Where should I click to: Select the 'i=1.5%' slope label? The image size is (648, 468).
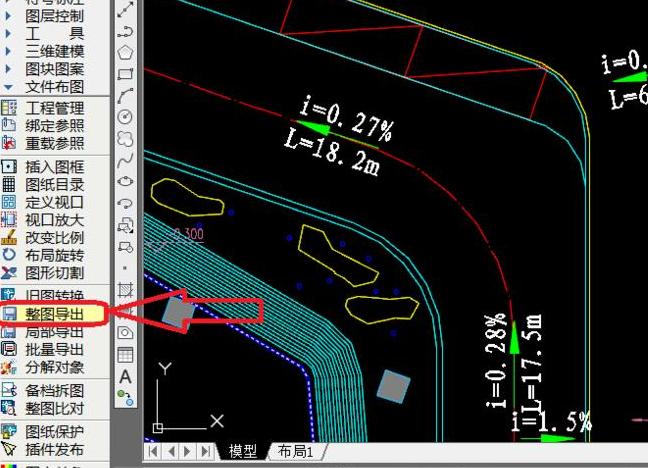click(551, 422)
